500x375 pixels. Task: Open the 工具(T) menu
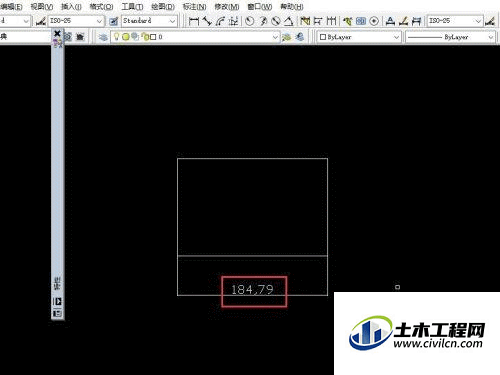pos(132,7)
